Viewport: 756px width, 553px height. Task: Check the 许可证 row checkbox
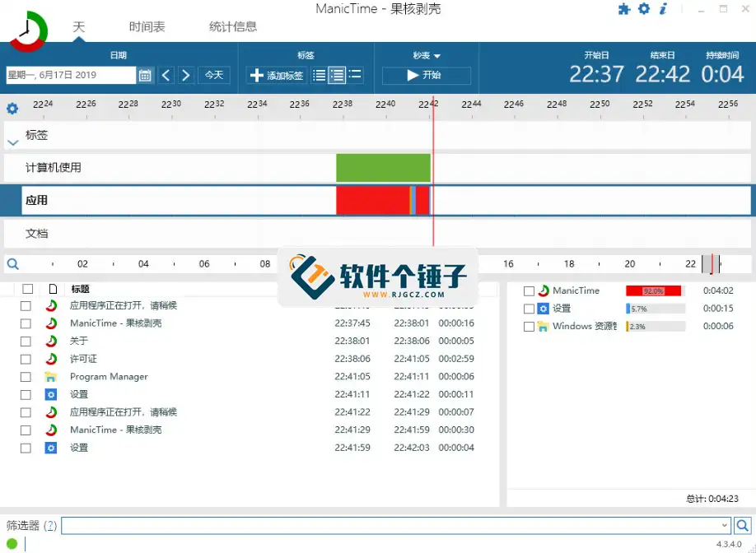[26, 360]
